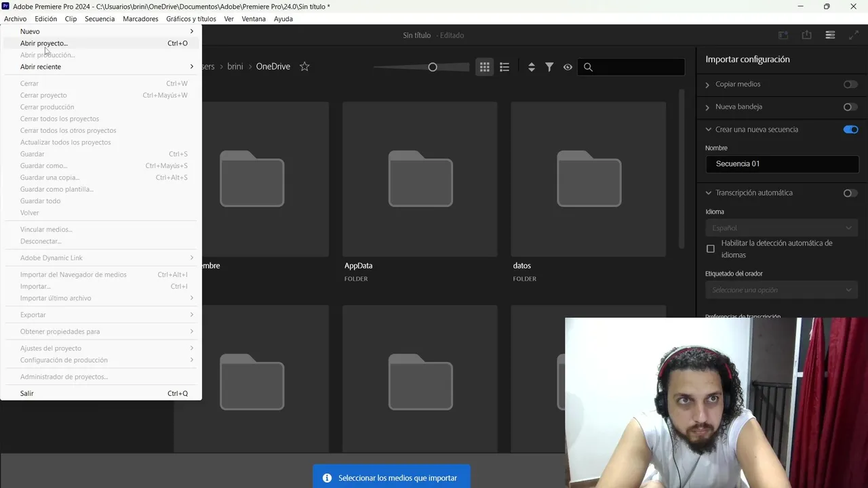This screenshot has height=488, width=868.
Task: Click OneDrive in the breadcrumb path
Action: (x=273, y=66)
